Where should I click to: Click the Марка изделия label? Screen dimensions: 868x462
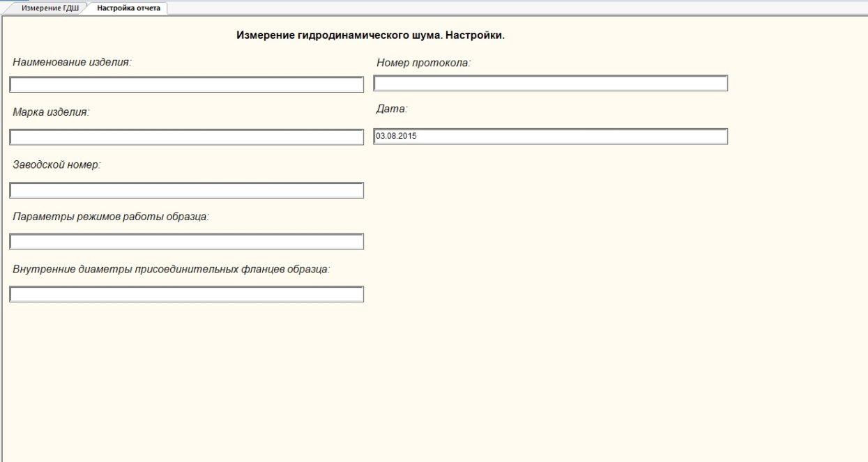[x=52, y=111]
